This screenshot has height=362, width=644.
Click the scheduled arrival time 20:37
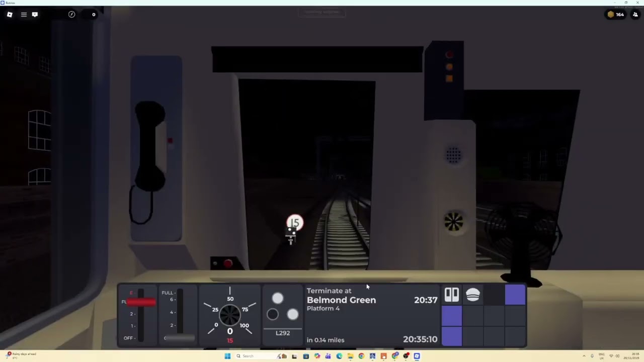pyautogui.click(x=426, y=300)
